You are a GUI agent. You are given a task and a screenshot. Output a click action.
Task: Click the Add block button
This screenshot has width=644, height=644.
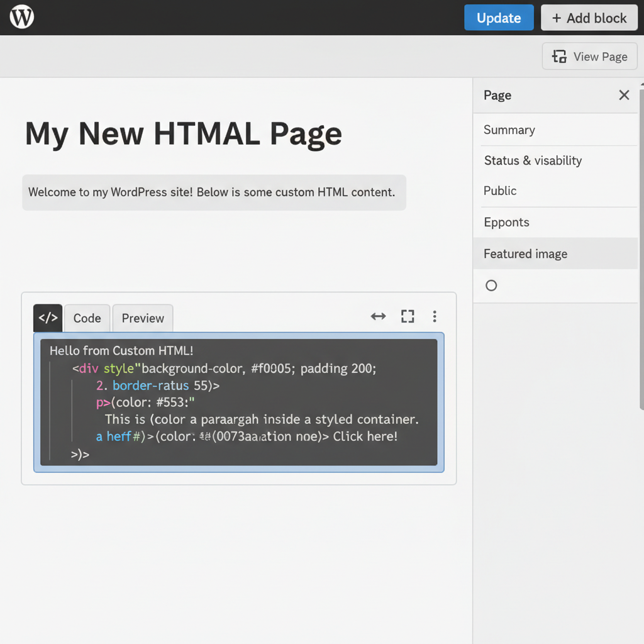click(589, 18)
